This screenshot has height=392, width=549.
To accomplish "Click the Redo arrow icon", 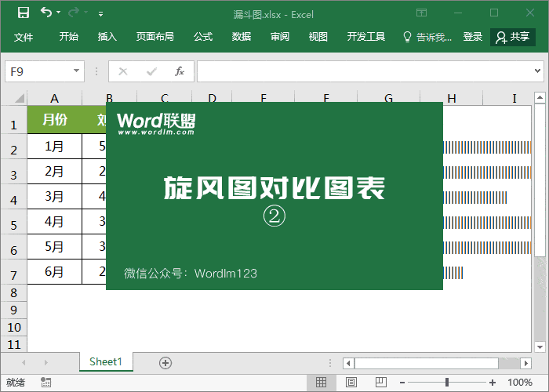I will click(x=74, y=13).
